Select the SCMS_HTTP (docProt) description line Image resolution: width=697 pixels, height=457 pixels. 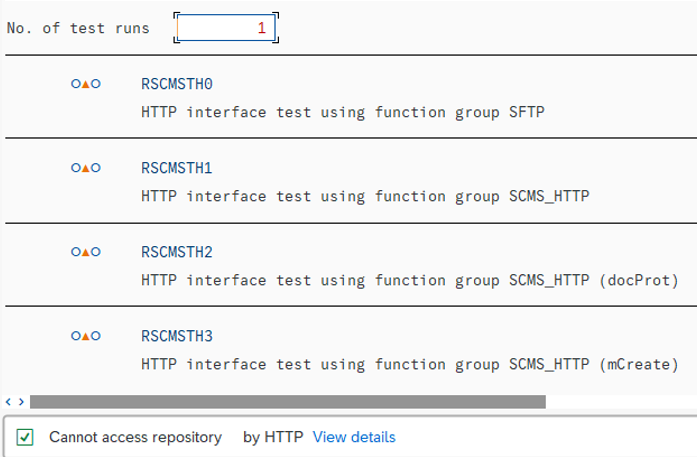410,280
